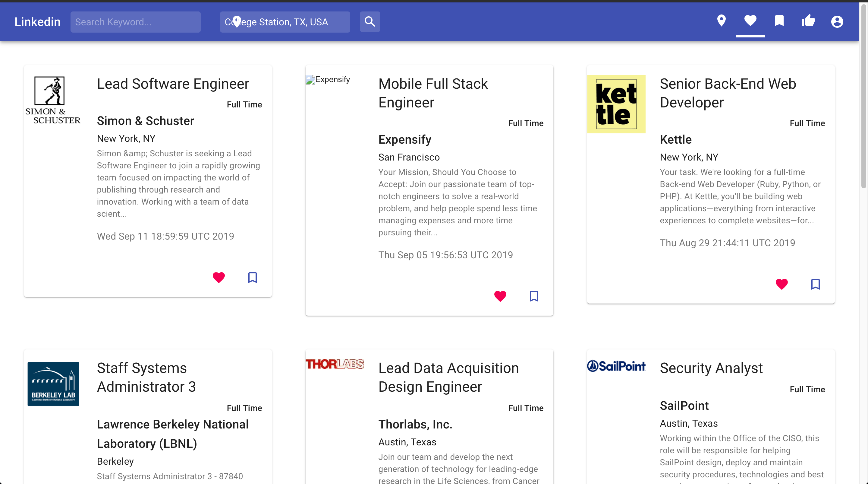Switch to the favorites heart tab
868x484 pixels.
click(x=750, y=21)
